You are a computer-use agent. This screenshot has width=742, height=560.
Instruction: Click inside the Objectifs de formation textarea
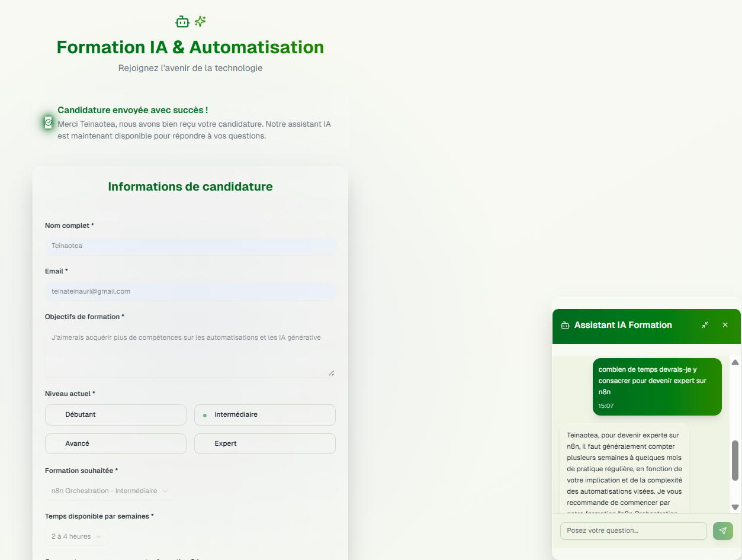click(189, 353)
